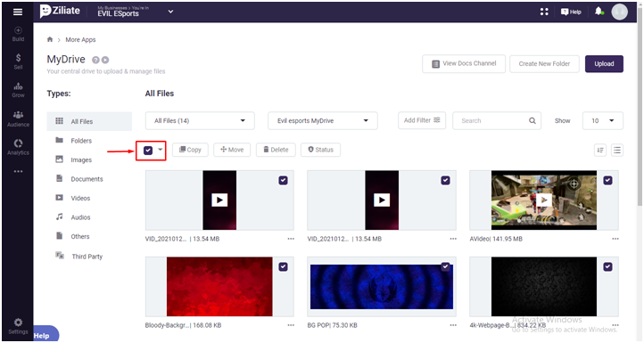The height and width of the screenshot is (343, 644).
Task: Open the apps grid icon in header
Action: pyautogui.click(x=544, y=12)
